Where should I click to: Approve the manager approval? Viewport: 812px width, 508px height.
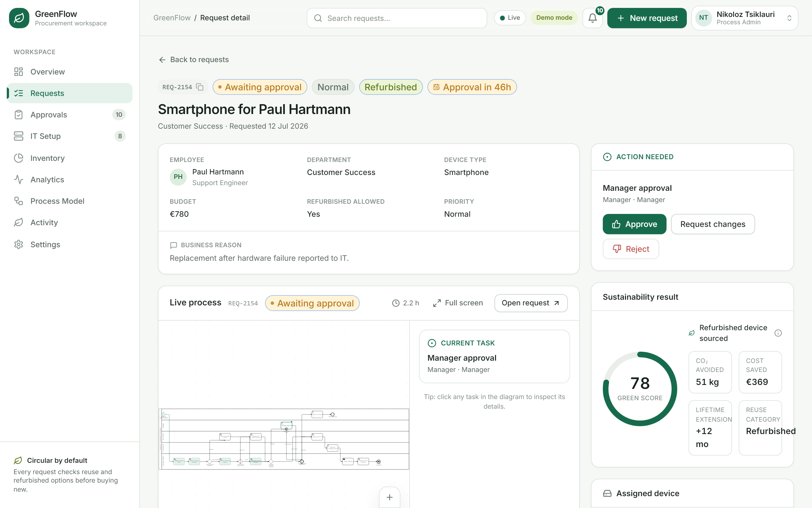[x=634, y=224]
